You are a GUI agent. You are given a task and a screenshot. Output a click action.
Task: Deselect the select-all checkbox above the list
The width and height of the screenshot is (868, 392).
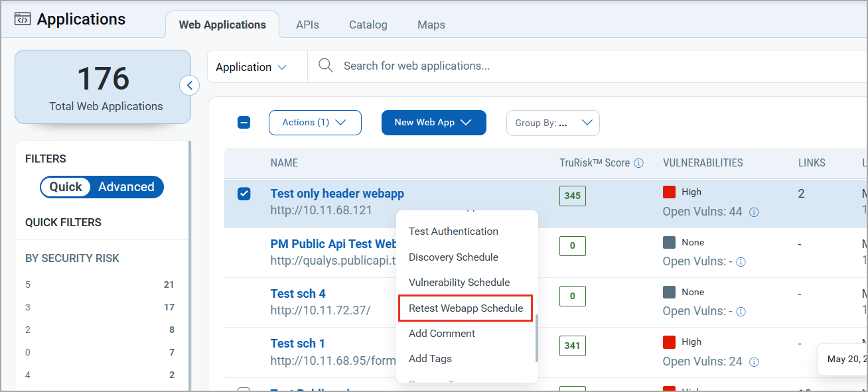point(244,122)
